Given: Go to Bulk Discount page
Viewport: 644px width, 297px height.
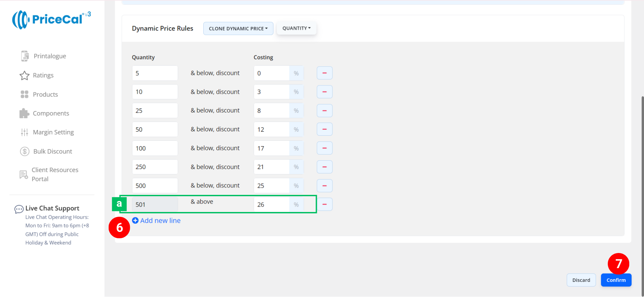Looking at the screenshot, I should click(53, 152).
